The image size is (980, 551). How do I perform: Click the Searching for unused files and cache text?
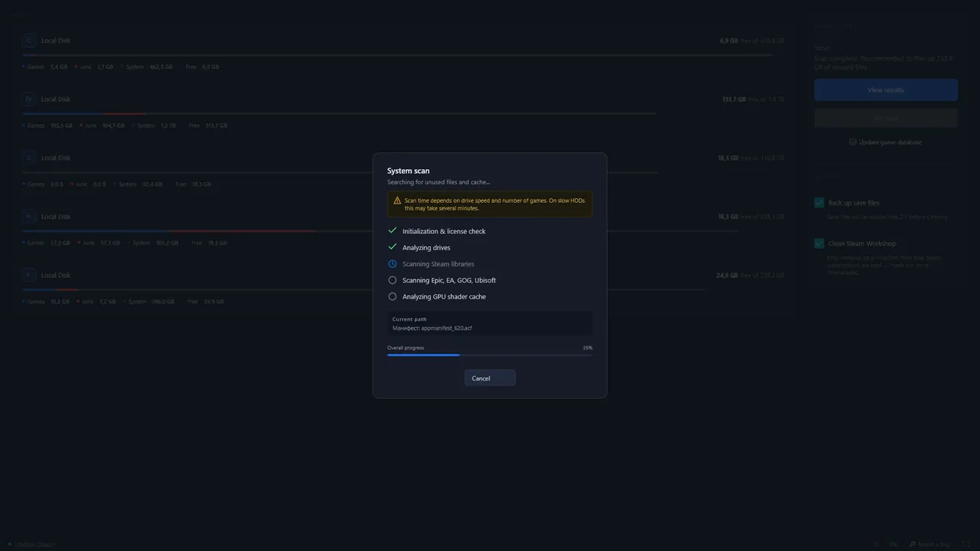point(438,182)
